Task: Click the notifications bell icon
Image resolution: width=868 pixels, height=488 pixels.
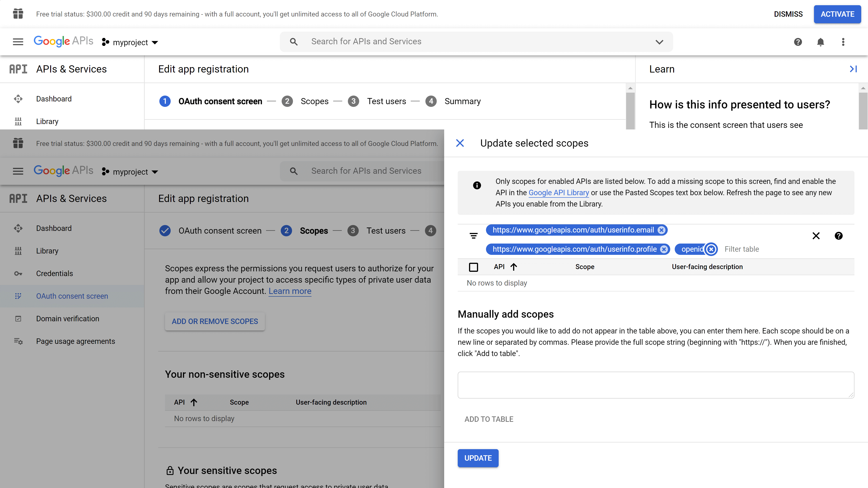Action: pos(820,42)
